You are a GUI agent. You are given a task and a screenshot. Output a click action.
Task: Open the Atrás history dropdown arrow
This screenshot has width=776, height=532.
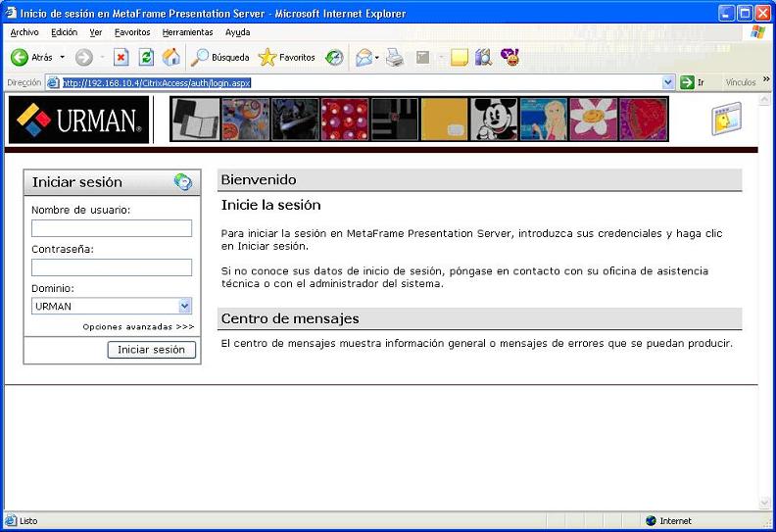click(63, 58)
